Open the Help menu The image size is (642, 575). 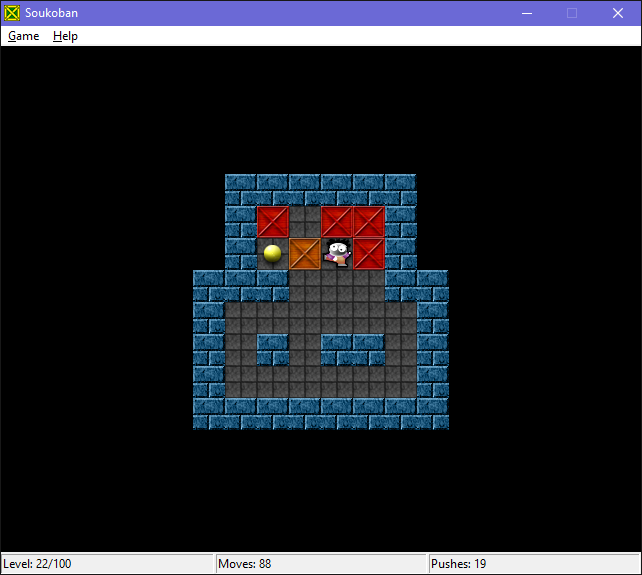click(x=65, y=36)
